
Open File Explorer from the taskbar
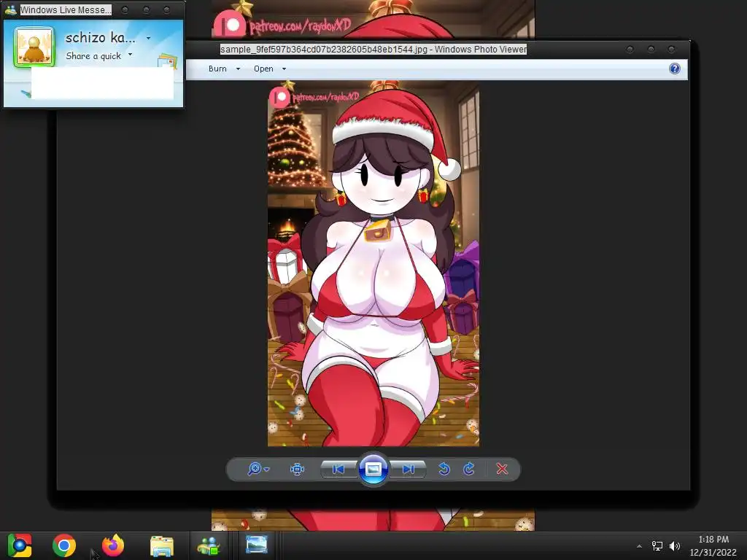tap(162, 545)
